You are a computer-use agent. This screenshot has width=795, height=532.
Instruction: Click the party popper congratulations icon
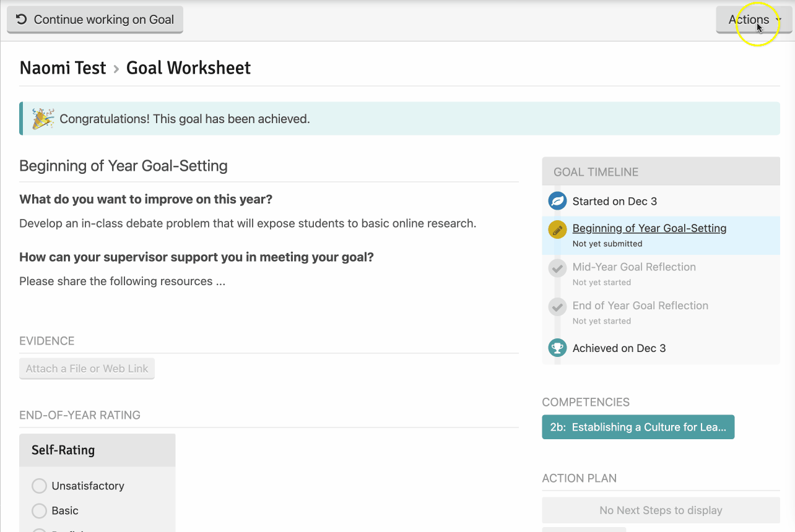[43, 119]
